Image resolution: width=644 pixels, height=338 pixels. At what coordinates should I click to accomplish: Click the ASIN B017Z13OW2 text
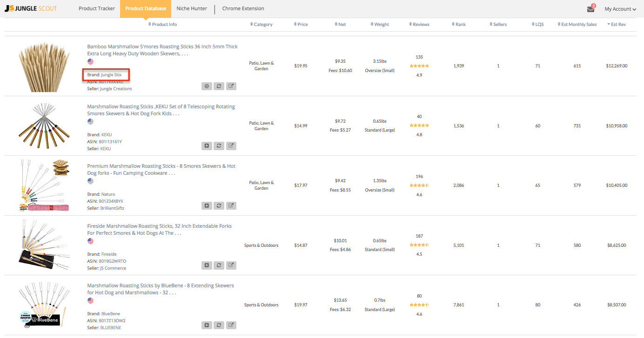pyautogui.click(x=112, y=321)
